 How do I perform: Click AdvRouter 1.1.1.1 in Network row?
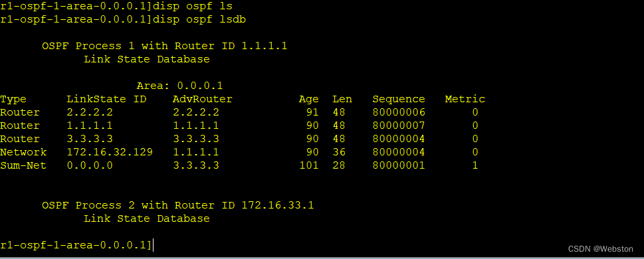(196, 152)
